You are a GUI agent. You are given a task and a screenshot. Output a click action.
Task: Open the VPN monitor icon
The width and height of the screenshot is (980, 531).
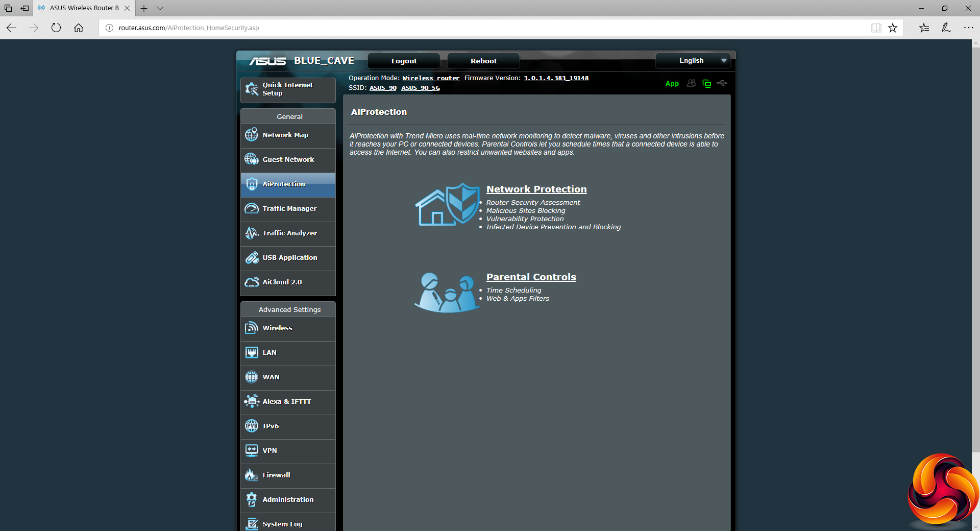click(x=252, y=450)
